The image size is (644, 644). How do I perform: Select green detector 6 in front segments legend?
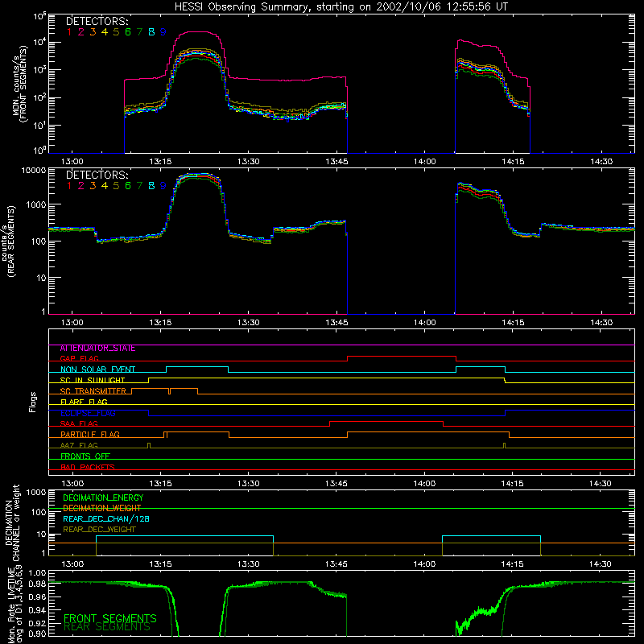point(128,32)
